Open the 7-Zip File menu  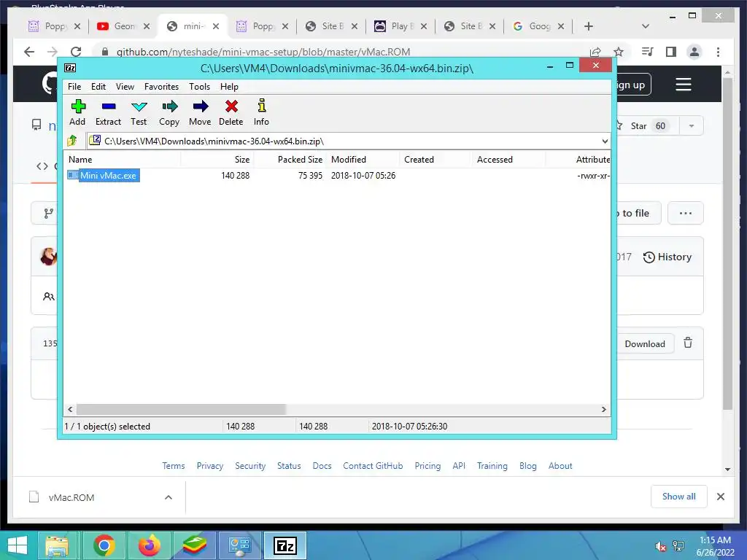tap(74, 87)
